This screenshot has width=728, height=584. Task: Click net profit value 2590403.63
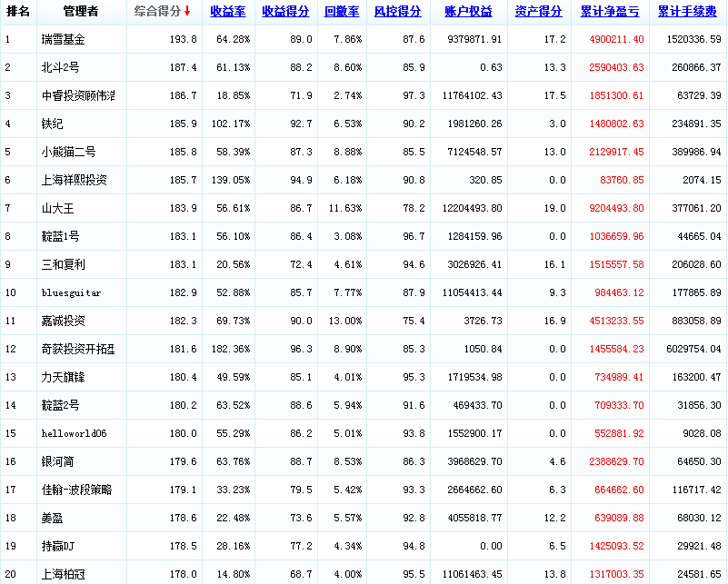click(x=616, y=67)
